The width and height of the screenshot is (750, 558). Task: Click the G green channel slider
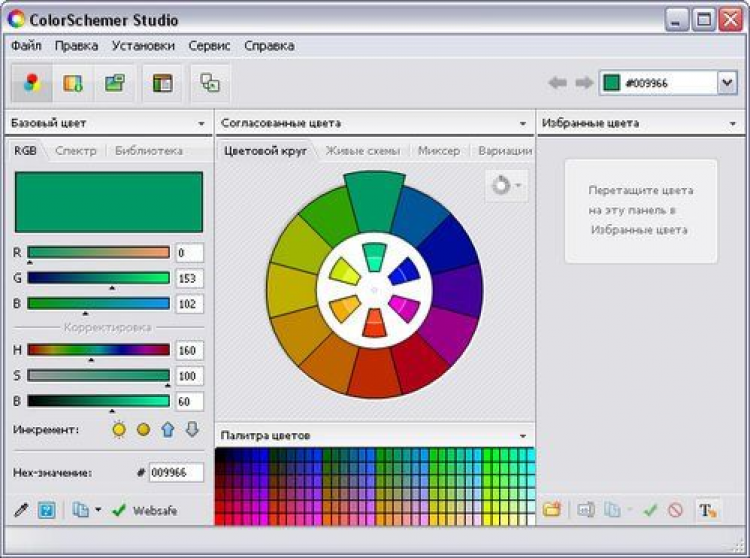coord(99,278)
